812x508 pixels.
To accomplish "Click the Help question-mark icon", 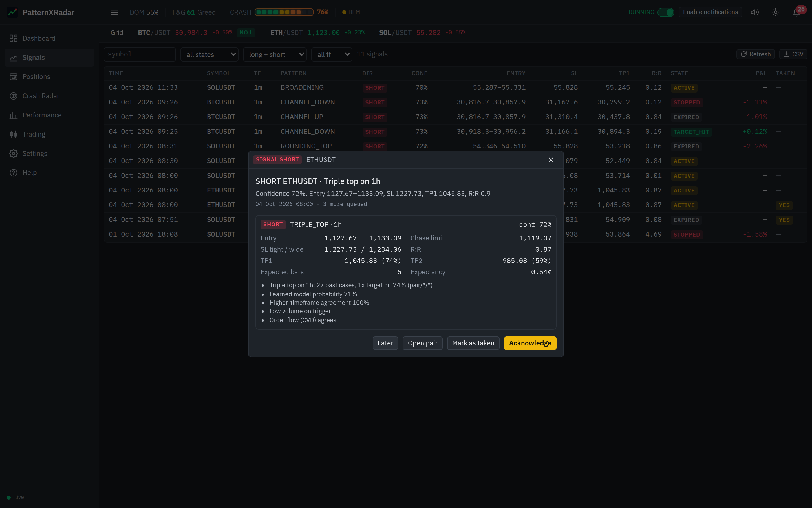I will [x=14, y=172].
